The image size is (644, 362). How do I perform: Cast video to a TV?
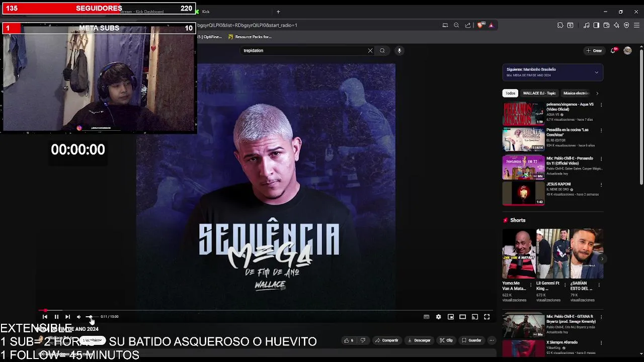(x=475, y=317)
